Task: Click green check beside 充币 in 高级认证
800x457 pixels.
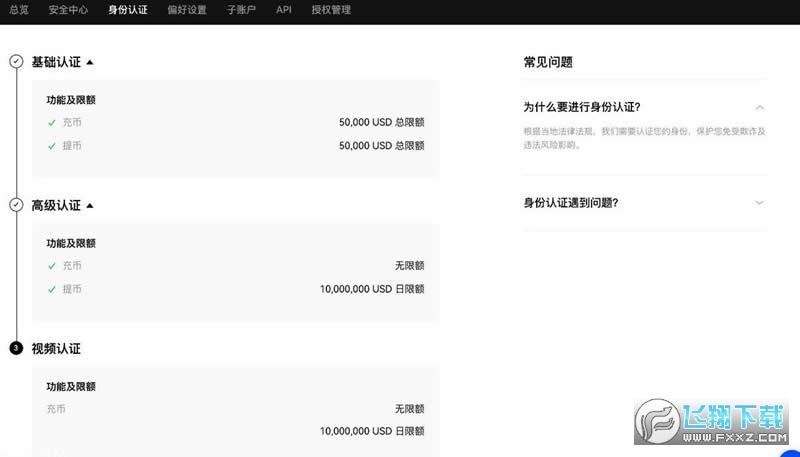Action: [51, 266]
